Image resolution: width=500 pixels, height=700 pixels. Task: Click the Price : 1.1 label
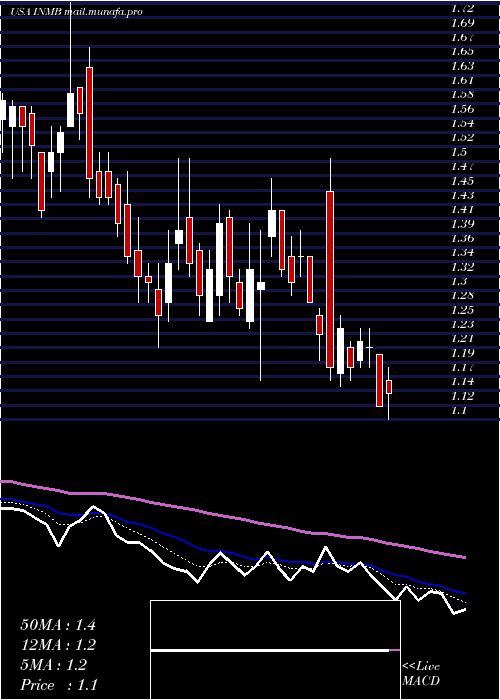click(x=59, y=685)
